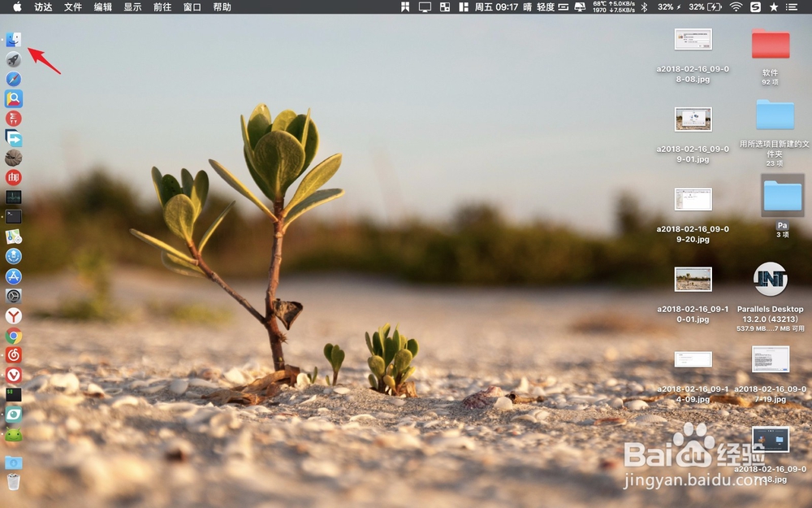The image size is (812, 508).
Task: Open the 编辑 menu
Action: [x=102, y=7]
